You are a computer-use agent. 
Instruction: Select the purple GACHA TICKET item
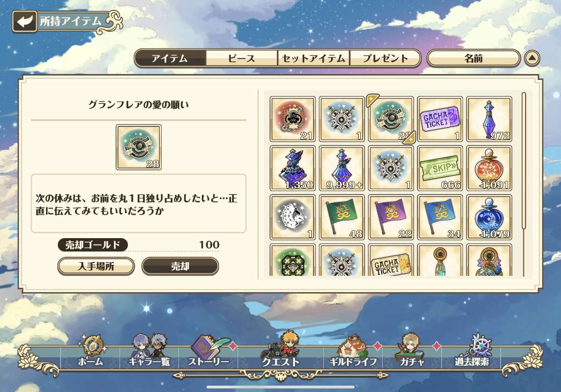[439, 119]
